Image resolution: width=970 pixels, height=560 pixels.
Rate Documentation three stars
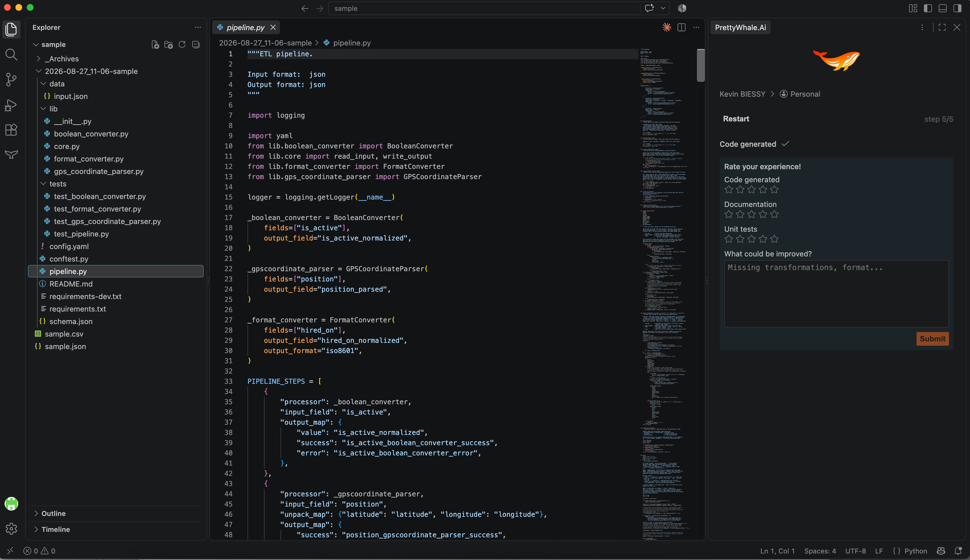coord(752,214)
